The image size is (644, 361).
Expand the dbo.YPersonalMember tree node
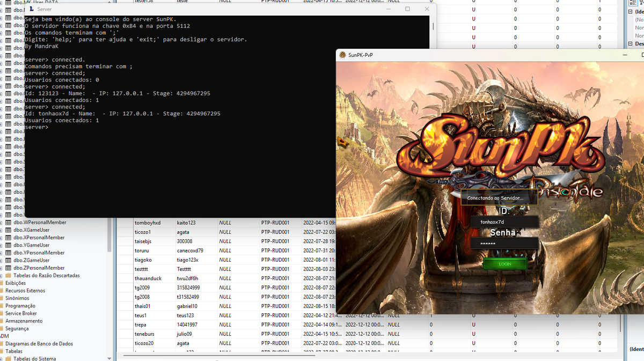point(2,253)
